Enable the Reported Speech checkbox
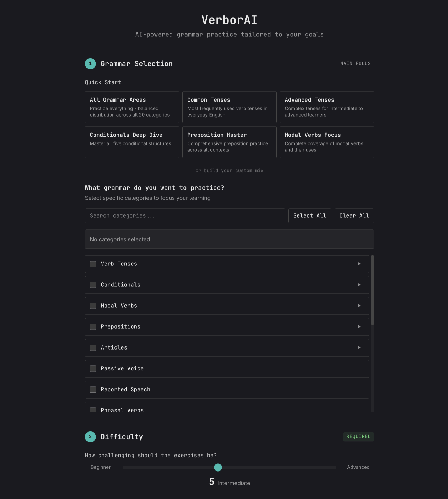The image size is (448, 499). tap(93, 390)
